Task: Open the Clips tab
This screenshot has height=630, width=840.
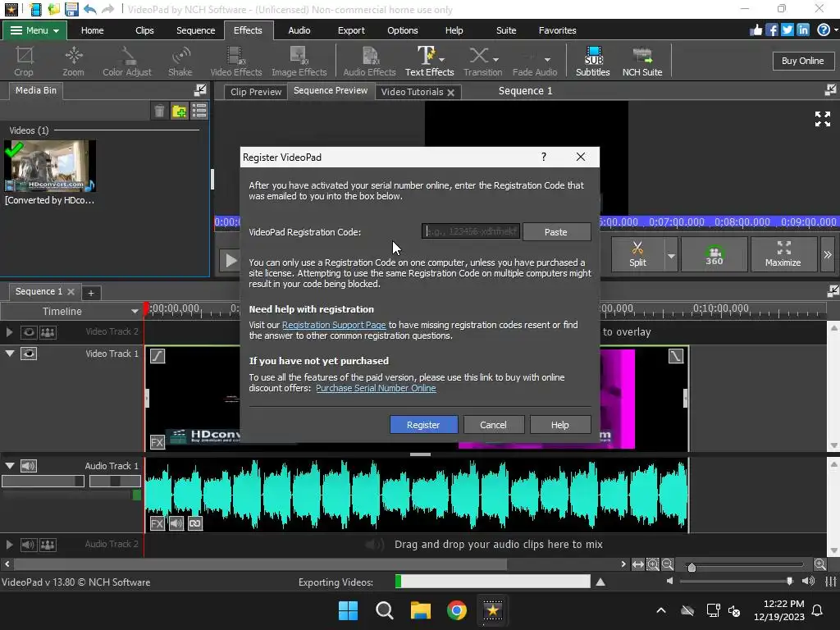Action: 144,30
